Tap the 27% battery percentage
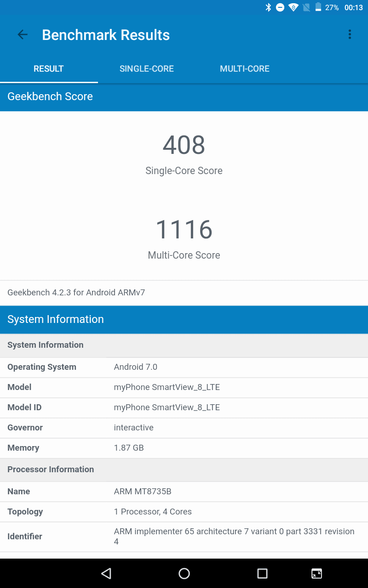Screen dimensions: 368x588 [332, 7]
